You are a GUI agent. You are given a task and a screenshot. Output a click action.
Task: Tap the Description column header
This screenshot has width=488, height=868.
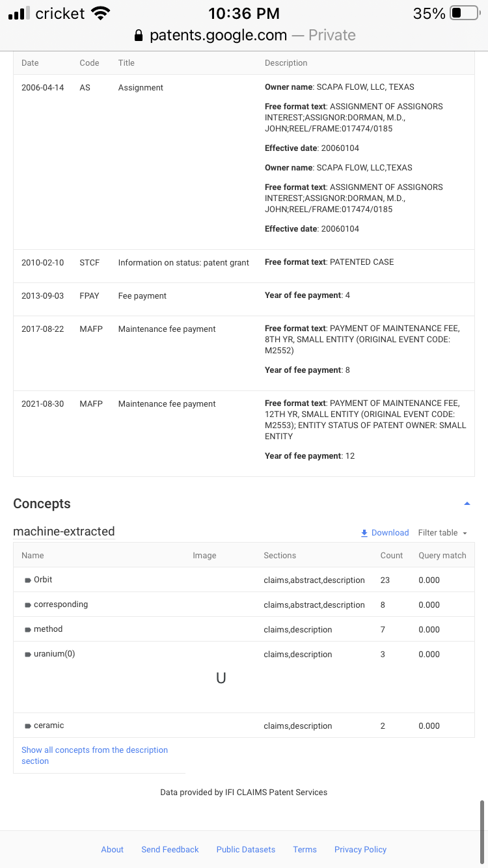[x=286, y=63]
